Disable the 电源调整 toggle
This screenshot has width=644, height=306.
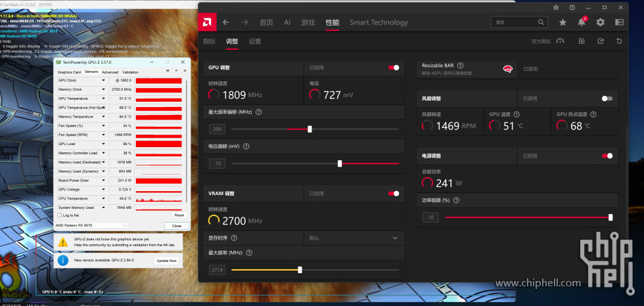pyautogui.click(x=607, y=156)
